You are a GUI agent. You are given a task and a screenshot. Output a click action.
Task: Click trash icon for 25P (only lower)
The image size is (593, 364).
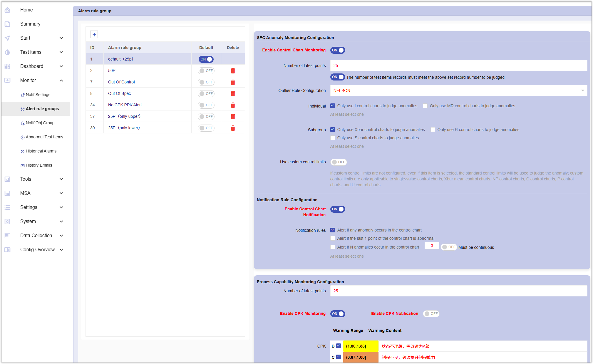pos(233,128)
